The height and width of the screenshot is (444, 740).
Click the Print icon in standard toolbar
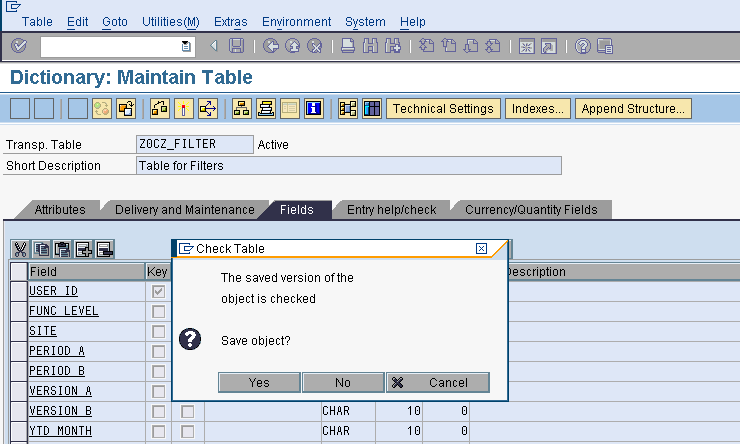[x=347, y=46]
